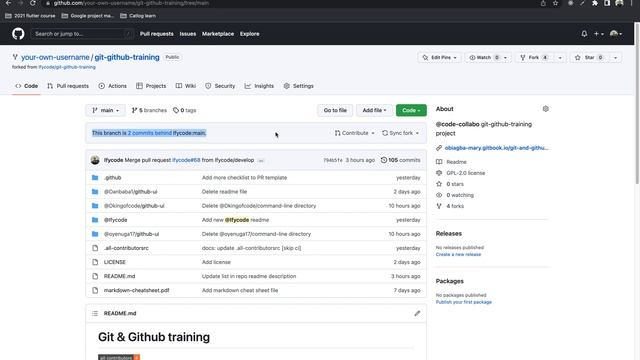
Task: Switch to the repository Pull requests tab
Action: (x=68, y=86)
